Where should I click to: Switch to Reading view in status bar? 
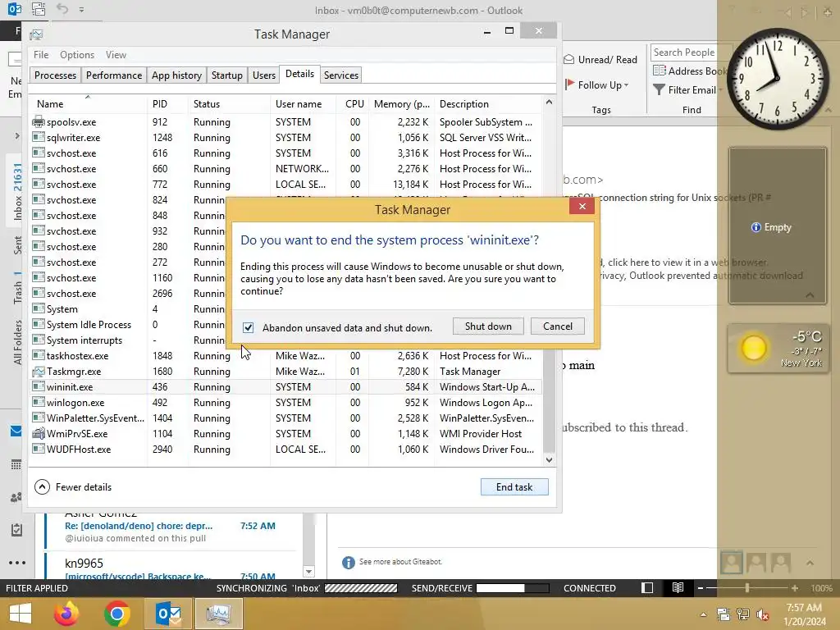[x=678, y=587]
